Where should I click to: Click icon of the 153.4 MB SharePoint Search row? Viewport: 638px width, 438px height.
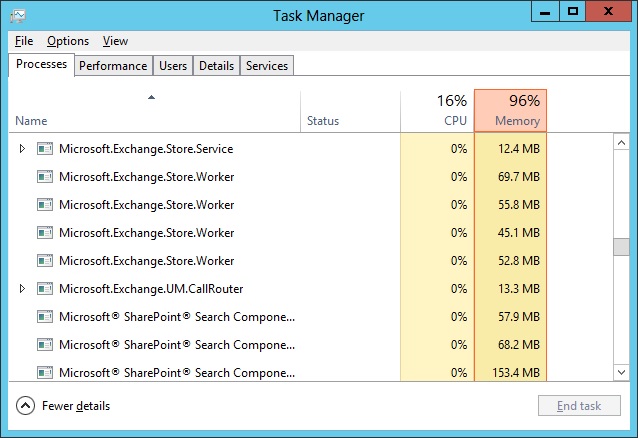(45, 372)
